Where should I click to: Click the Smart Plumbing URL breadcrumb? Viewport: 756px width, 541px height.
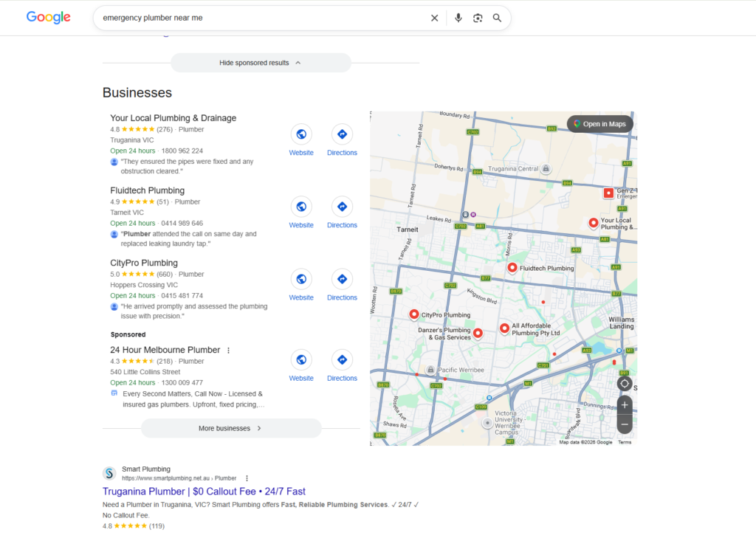coord(179,478)
